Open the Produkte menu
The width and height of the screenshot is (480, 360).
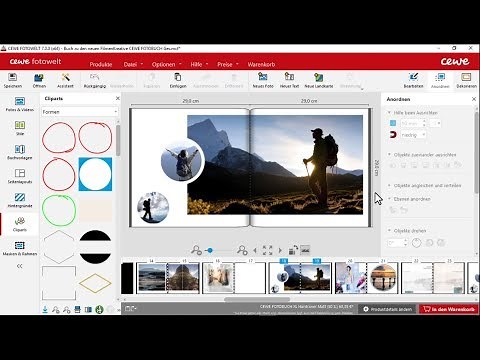(101, 64)
